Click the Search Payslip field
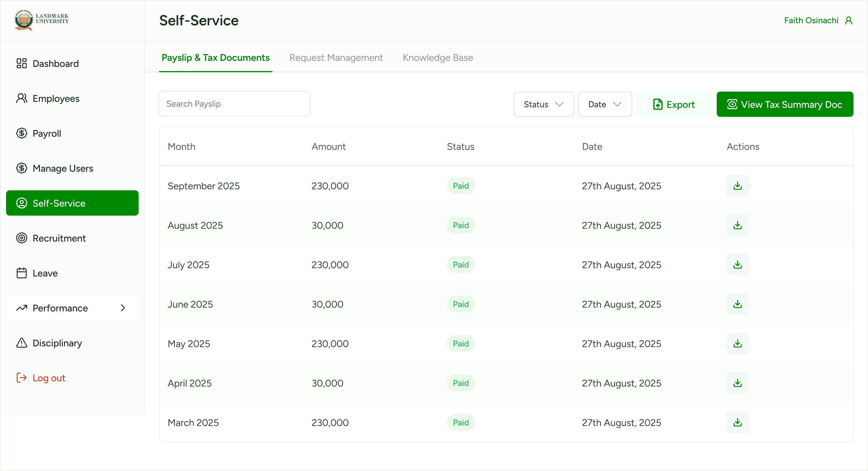The image size is (868, 471). [x=234, y=104]
